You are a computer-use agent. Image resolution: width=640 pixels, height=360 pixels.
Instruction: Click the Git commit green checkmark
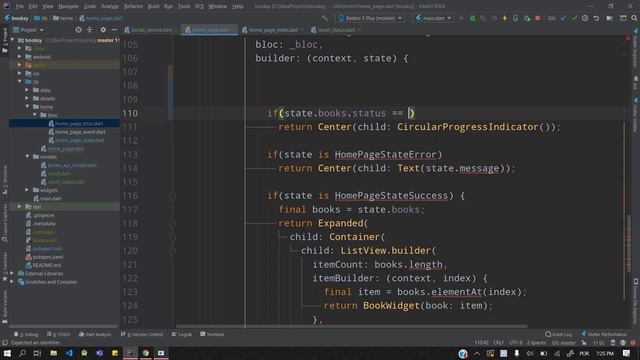574,18
